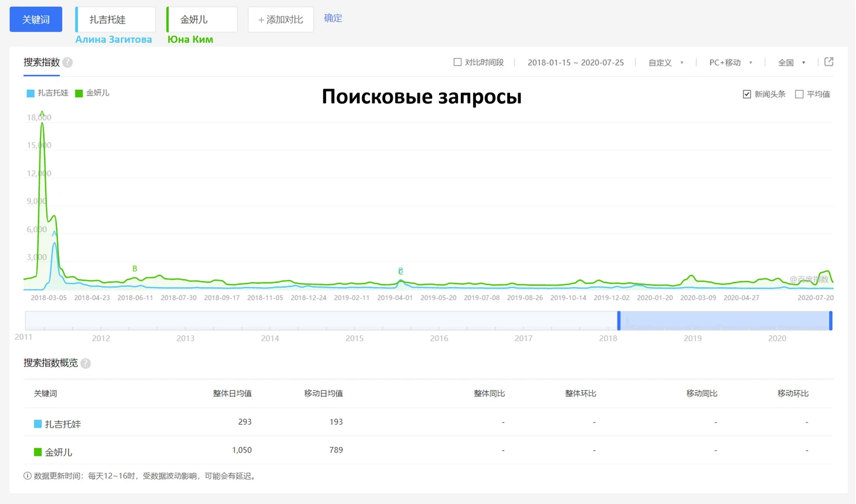The width and height of the screenshot is (856, 504).
Task: Click 2014 on the timeline navigator
Action: [x=270, y=338]
